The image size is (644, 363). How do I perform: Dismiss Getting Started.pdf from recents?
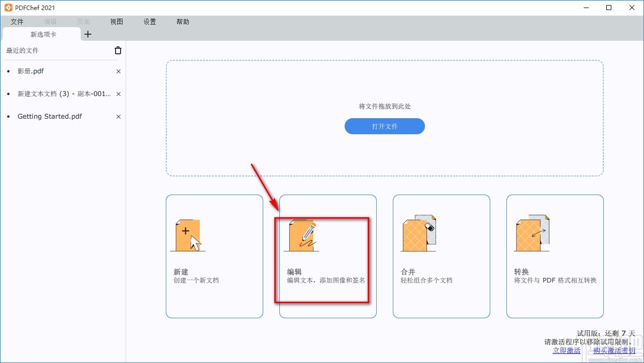[x=118, y=116]
